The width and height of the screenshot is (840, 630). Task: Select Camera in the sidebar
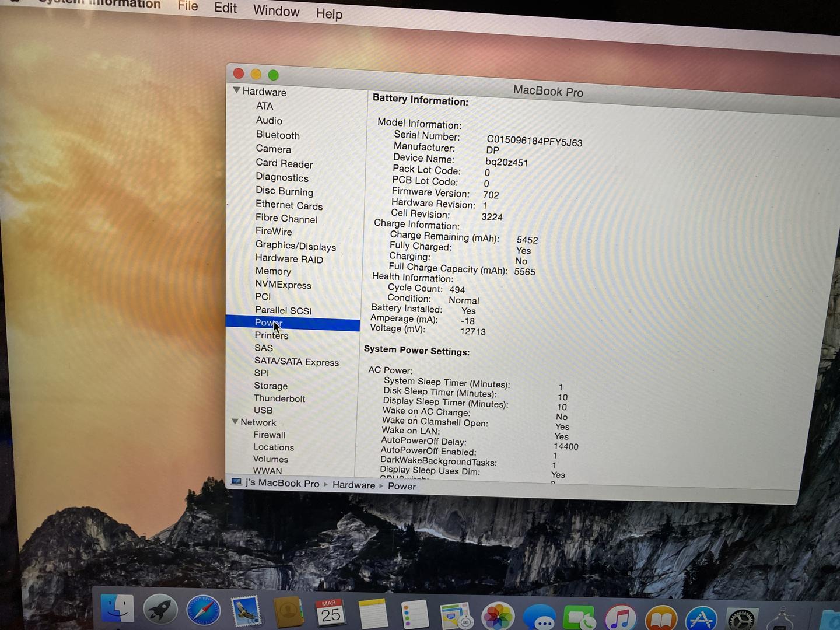(x=273, y=149)
